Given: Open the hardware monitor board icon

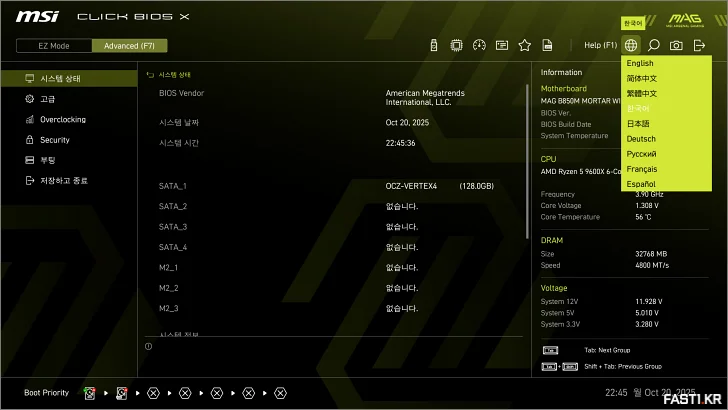Looking at the screenshot, I should point(502,46).
